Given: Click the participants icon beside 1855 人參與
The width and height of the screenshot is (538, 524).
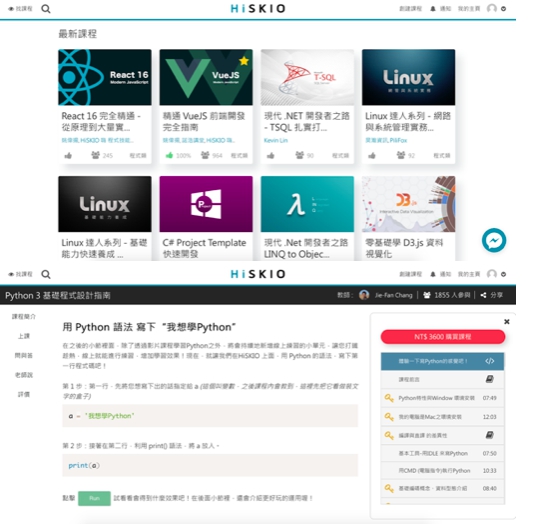Looking at the screenshot, I should click(427, 295).
